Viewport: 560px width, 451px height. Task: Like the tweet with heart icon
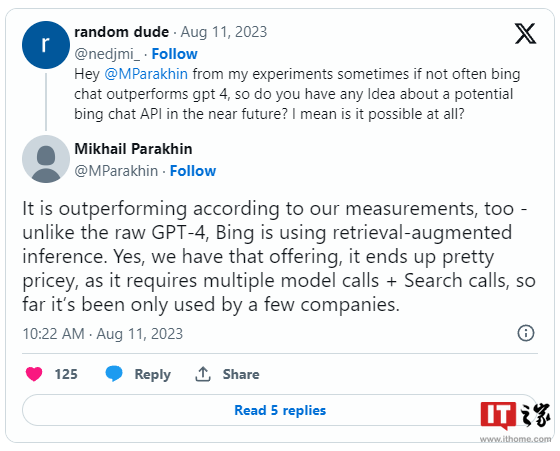[x=34, y=374]
